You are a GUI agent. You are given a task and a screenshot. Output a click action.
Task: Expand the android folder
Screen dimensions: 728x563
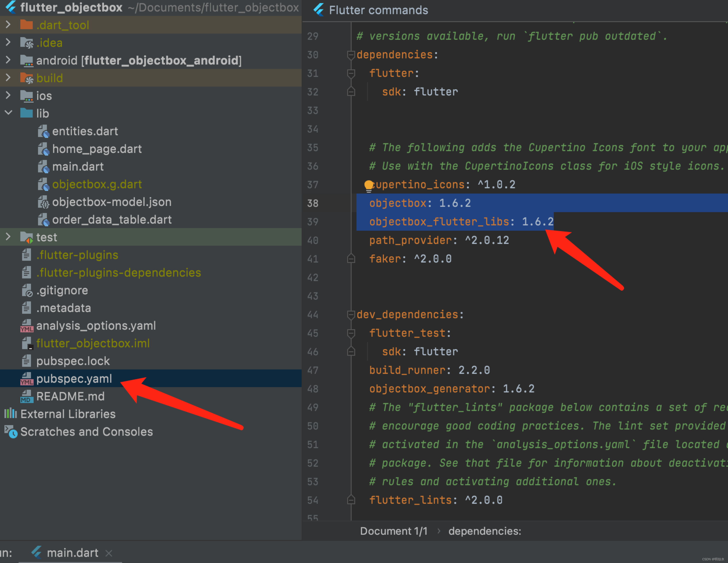click(8, 60)
